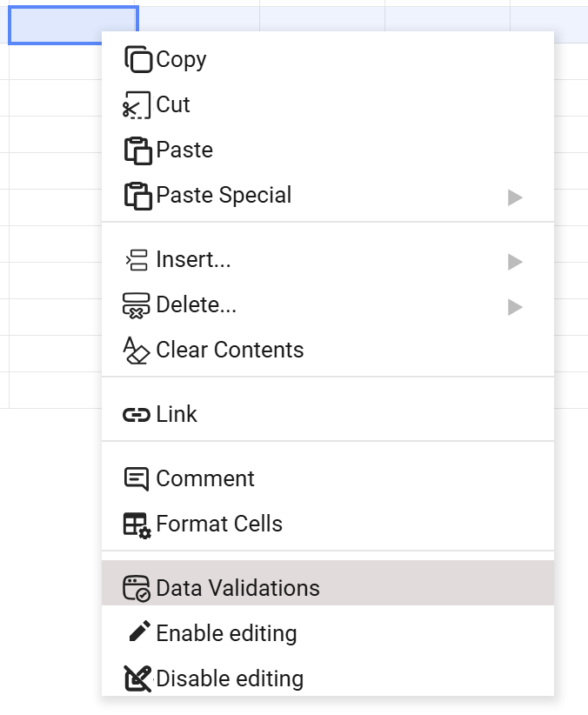Turn on Enable editing
588x715 pixels.
click(226, 634)
